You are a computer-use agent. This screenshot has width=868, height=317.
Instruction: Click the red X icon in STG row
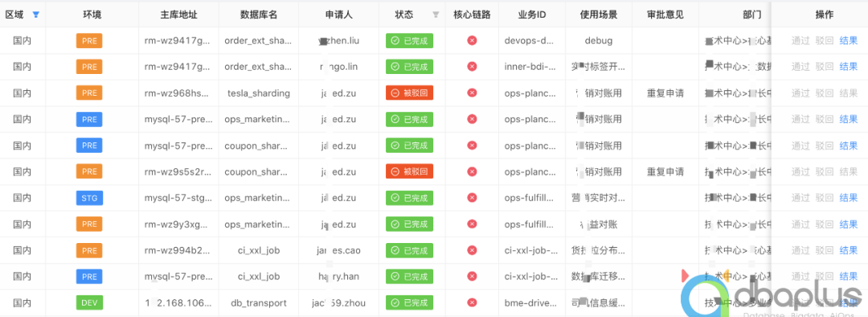click(472, 198)
